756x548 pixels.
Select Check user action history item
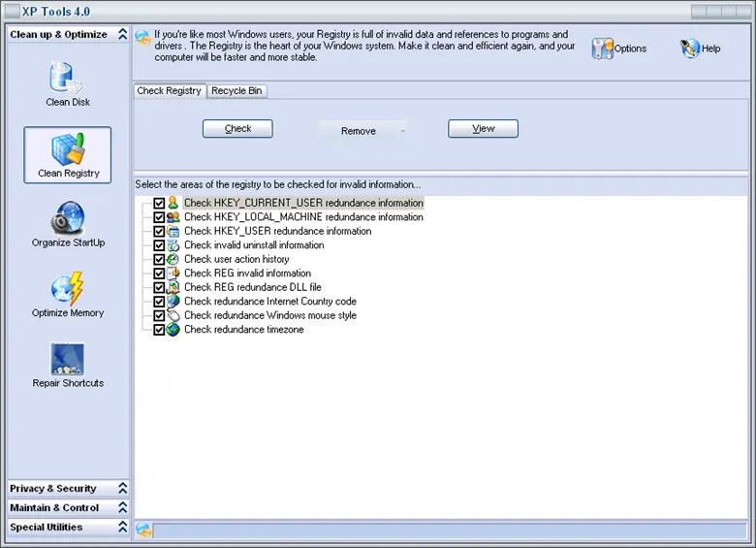(236, 260)
